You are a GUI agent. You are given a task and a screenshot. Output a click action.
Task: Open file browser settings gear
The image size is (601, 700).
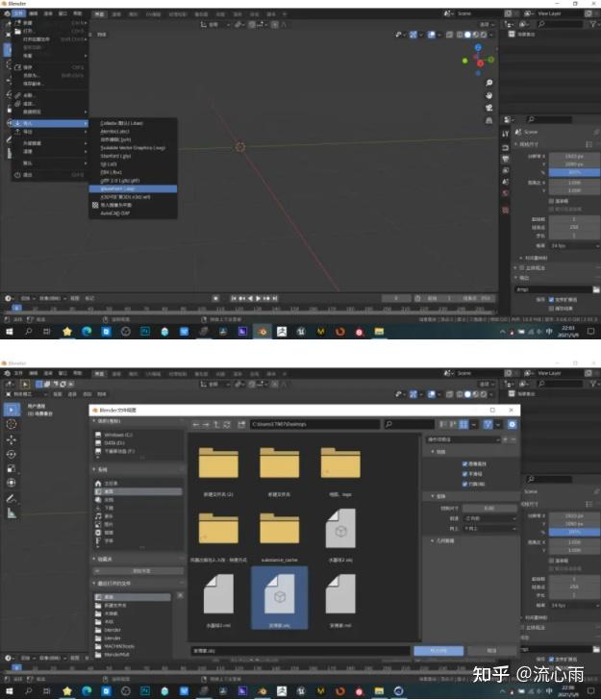(513, 425)
